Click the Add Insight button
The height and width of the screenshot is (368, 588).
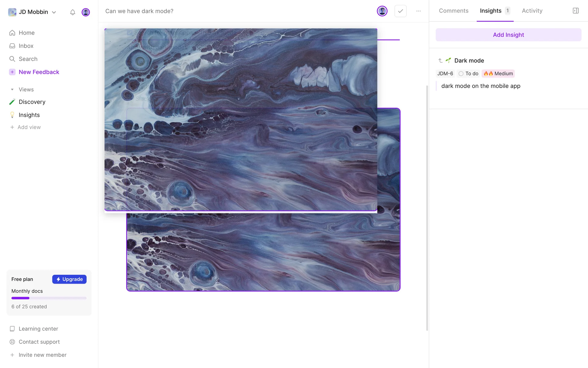[x=508, y=35]
